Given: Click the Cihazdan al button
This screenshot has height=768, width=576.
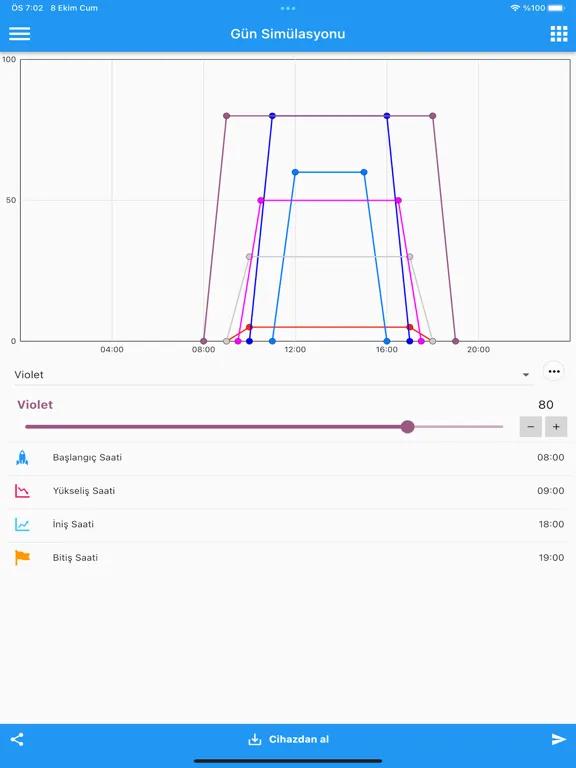Looking at the screenshot, I should 288,740.
